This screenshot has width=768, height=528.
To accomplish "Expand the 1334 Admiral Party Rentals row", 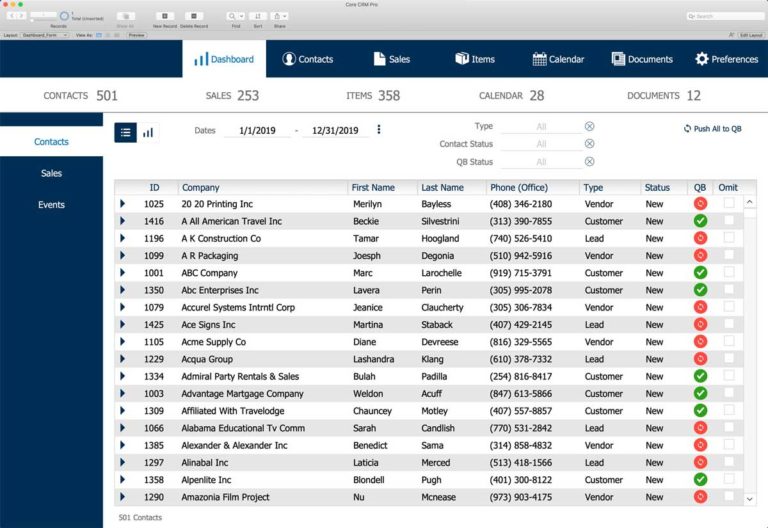I will coord(122,376).
